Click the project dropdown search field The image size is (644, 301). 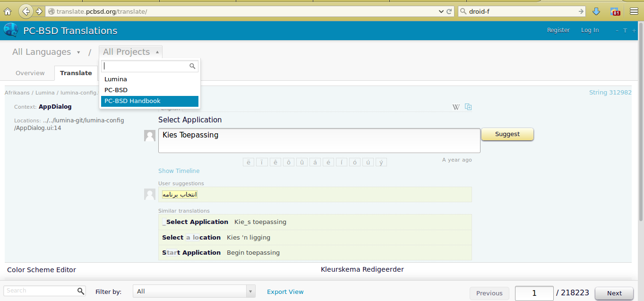coord(149,66)
